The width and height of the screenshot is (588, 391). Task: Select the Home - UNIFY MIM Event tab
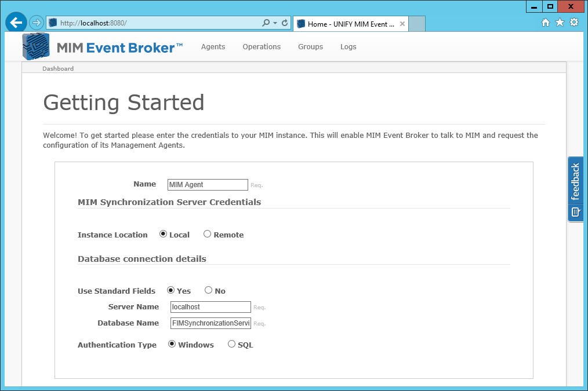pyautogui.click(x=351, y=24)
